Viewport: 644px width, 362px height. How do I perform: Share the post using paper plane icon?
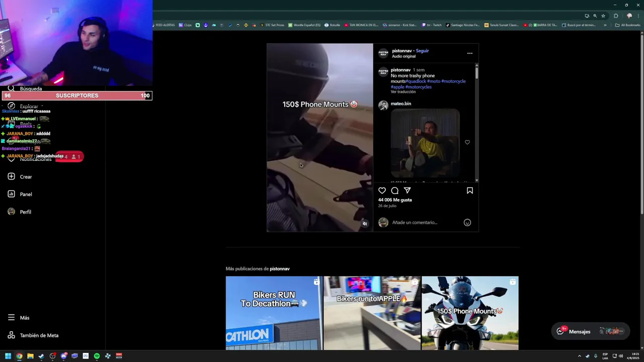pos(408,191)
